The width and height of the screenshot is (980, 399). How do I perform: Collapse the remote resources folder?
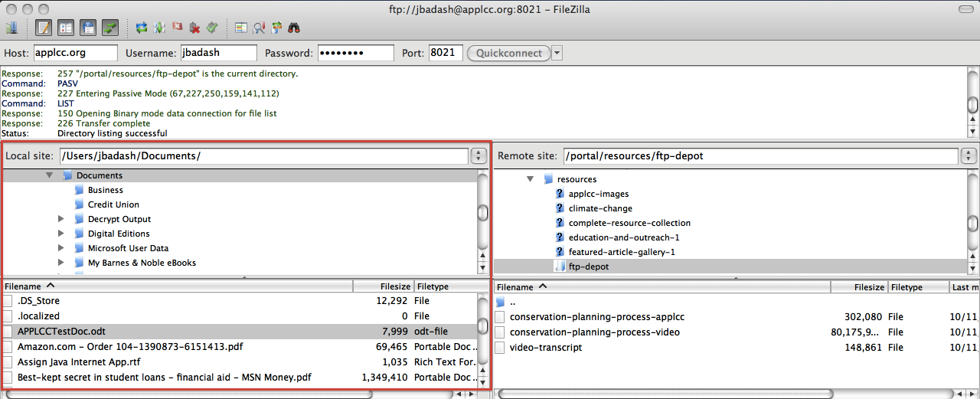(x=530, y=179)
